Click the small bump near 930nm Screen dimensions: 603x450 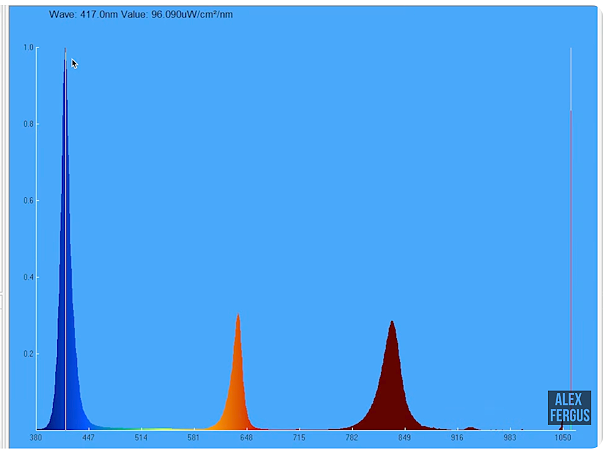[470, 428]
